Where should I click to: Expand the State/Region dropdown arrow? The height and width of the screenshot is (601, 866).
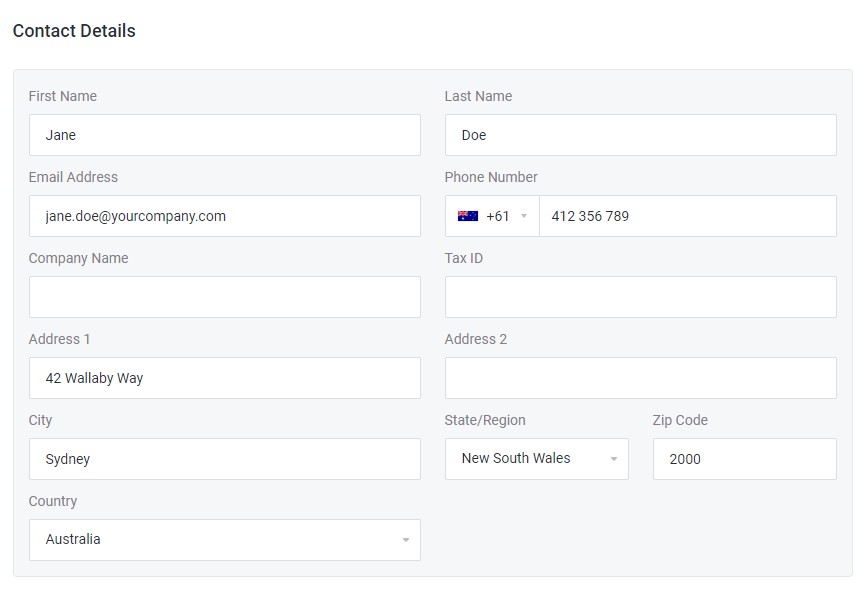(613, 460)
